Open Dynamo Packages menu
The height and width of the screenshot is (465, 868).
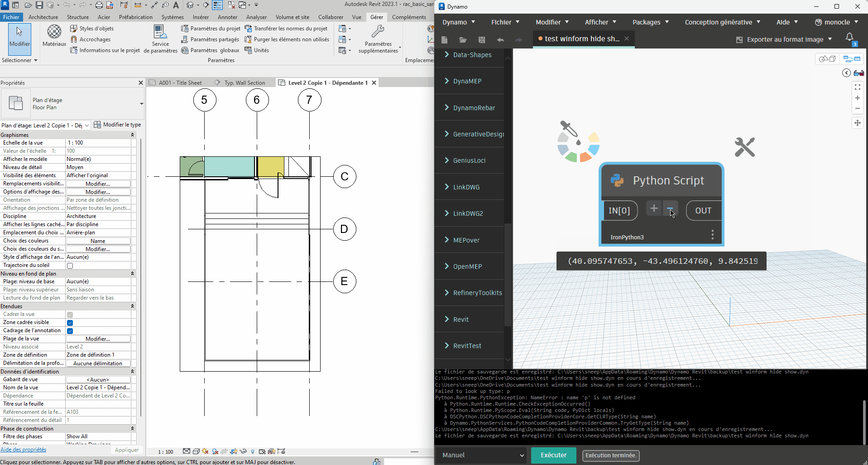650,22
